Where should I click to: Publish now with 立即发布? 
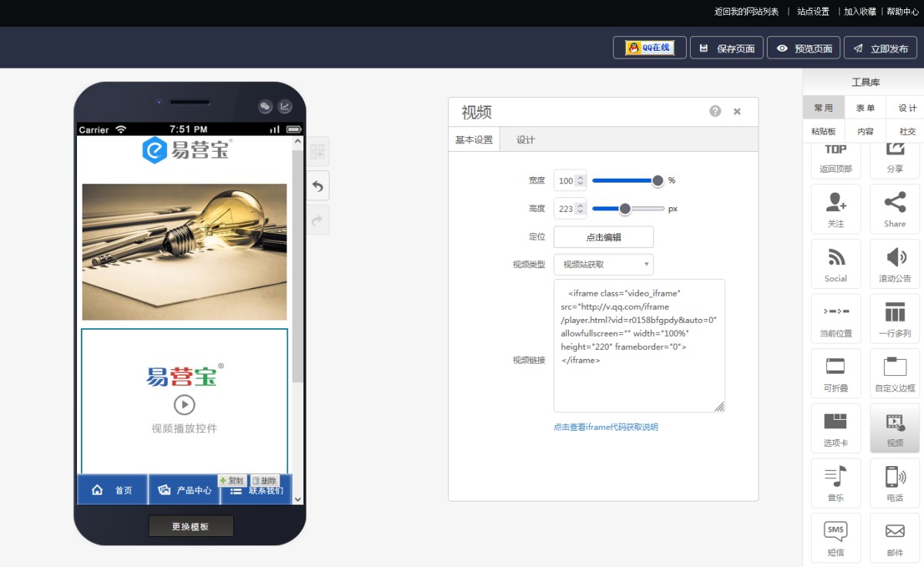[x=880, y=48]
